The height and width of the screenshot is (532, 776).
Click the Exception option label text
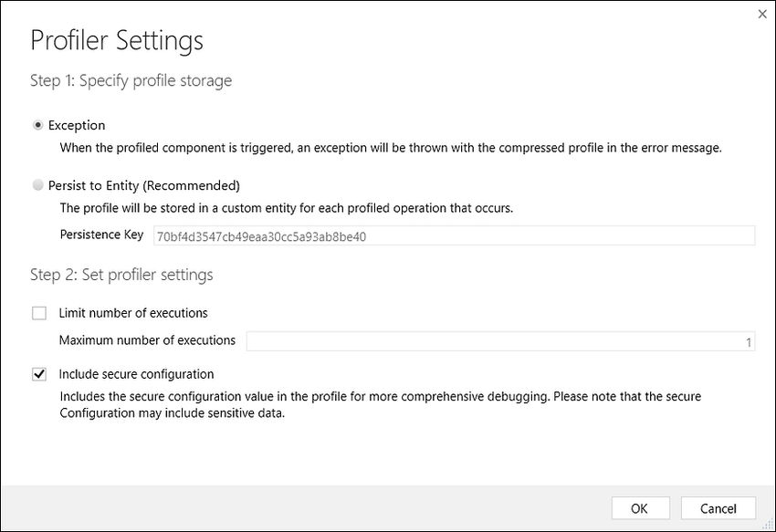point(77,125)
